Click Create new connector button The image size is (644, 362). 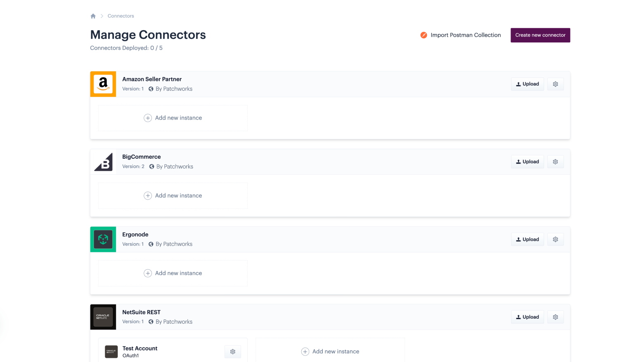(540, 35)
